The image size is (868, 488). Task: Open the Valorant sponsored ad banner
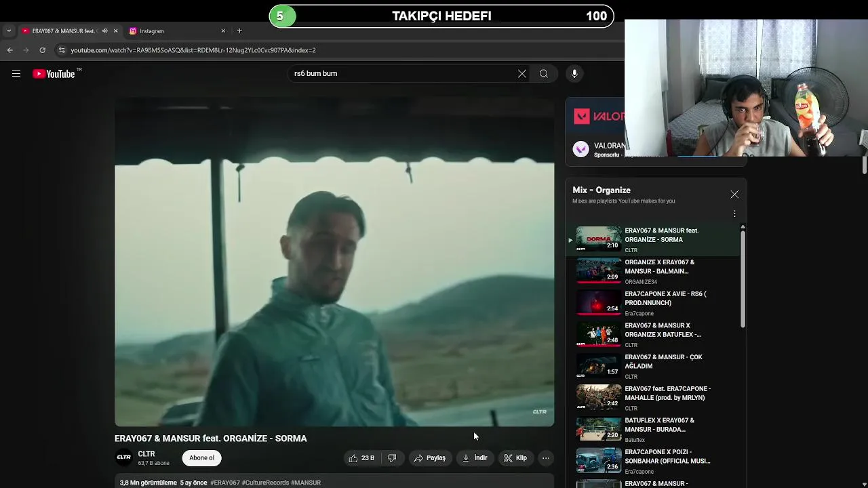pyautogui.click(x=597, y=117)
